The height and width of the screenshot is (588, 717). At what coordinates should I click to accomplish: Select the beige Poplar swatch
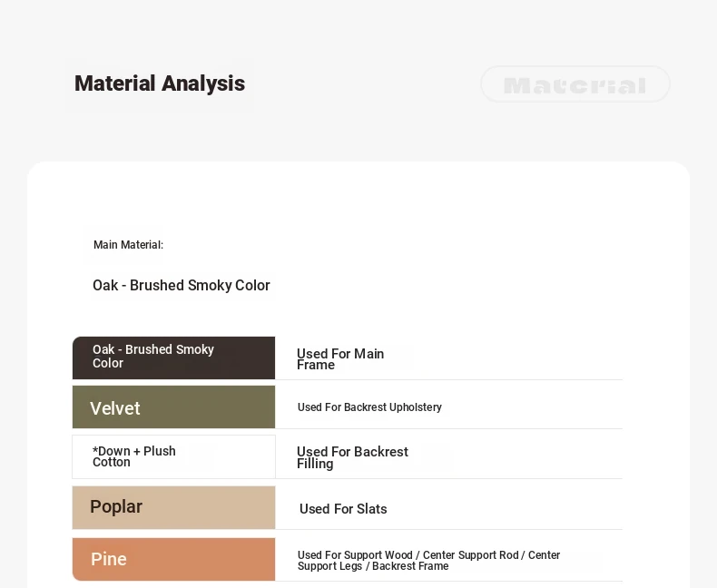coord(173,507)
